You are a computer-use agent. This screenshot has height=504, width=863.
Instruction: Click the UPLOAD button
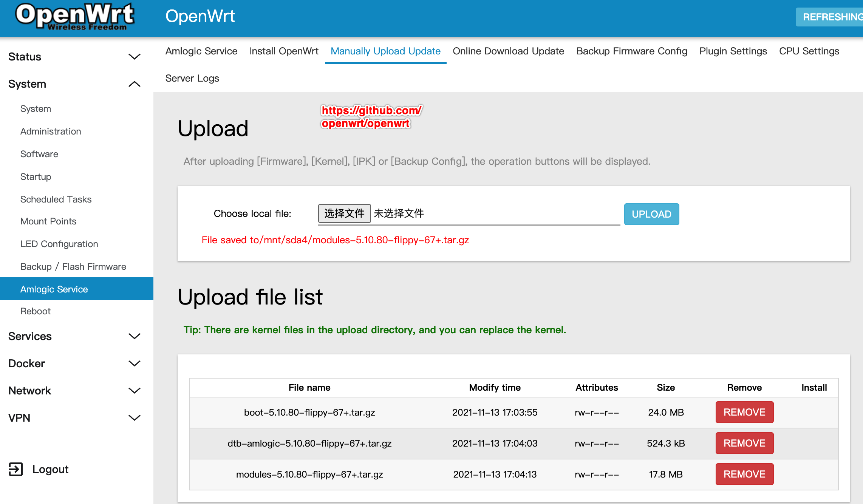point(651,214)
